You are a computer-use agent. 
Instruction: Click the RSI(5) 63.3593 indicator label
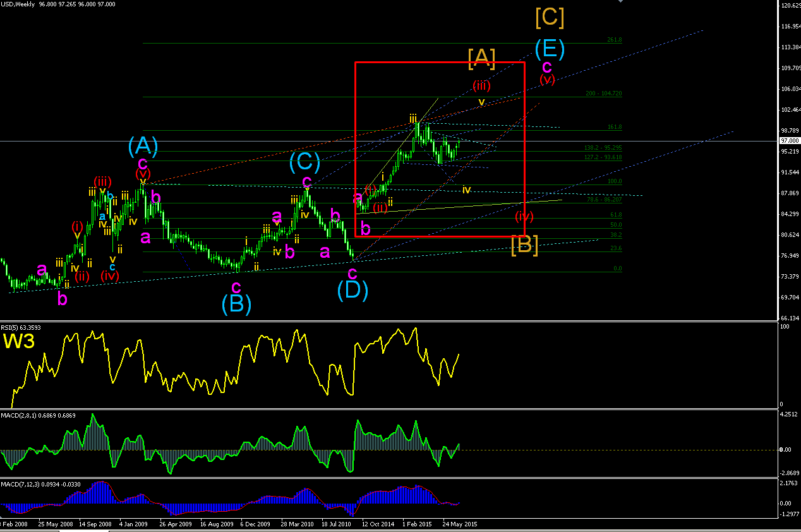pyautogui.click(x=21, y=327)
